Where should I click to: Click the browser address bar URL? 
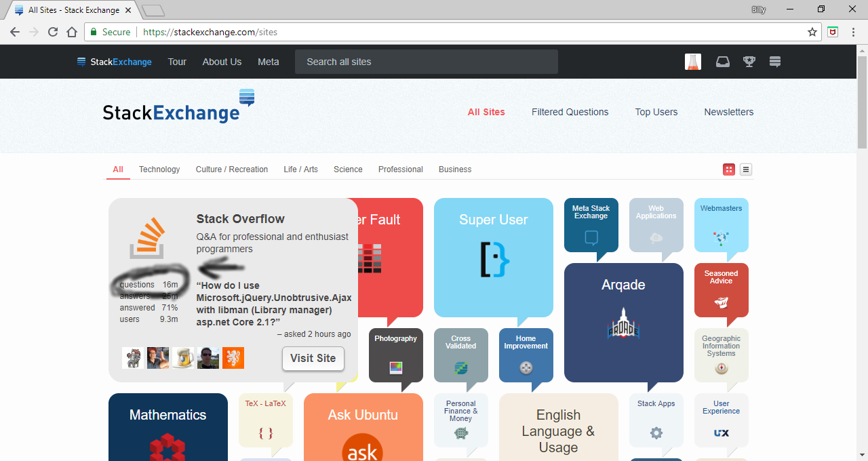point(210,32)
